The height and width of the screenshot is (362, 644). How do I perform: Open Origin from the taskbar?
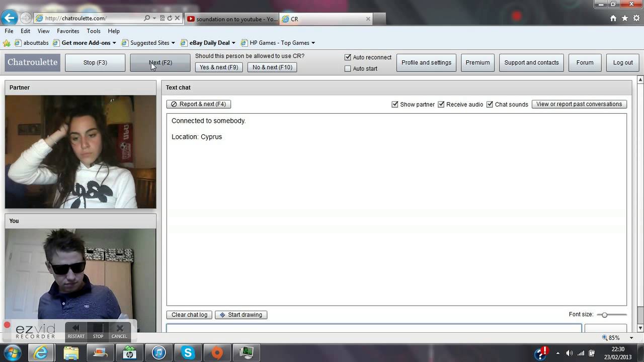[x=217, y=353]
